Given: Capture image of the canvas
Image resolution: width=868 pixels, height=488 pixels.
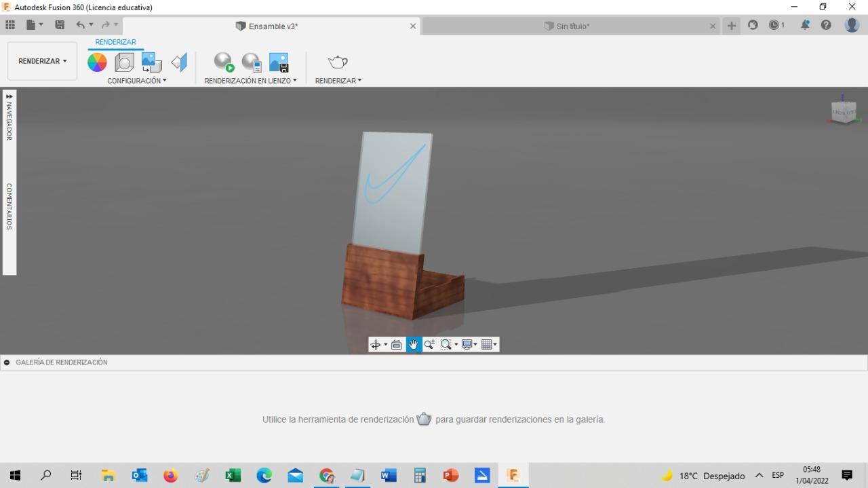Looking at the screenshot, I should pyautogui.click(x=279, y=62).
